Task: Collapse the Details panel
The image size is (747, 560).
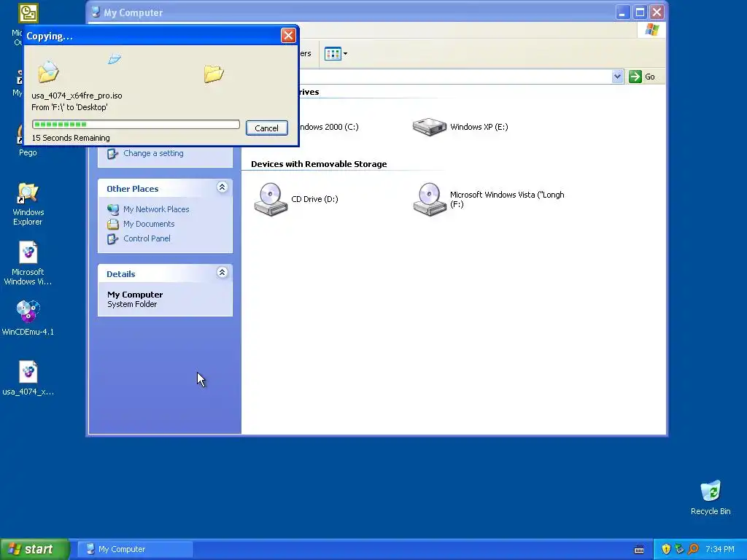Action: tap(222, 273)
